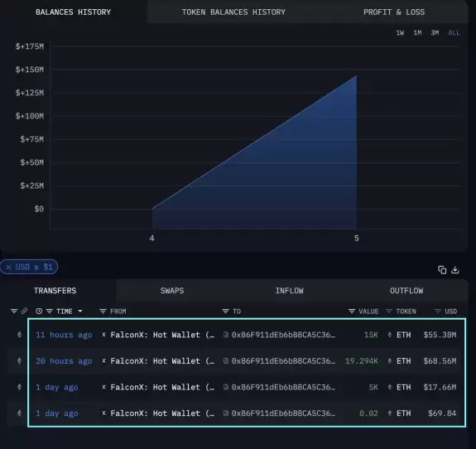This screenshot has height=449, width=476.
Task: Open the '11 hours ago' transaction link
Action: pos(64,335)
